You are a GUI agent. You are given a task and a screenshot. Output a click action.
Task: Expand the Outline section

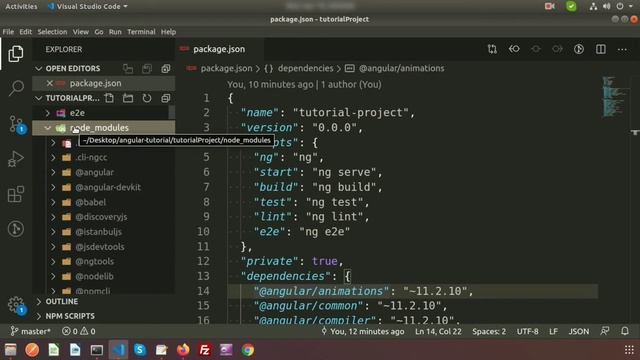coord(62,302)
